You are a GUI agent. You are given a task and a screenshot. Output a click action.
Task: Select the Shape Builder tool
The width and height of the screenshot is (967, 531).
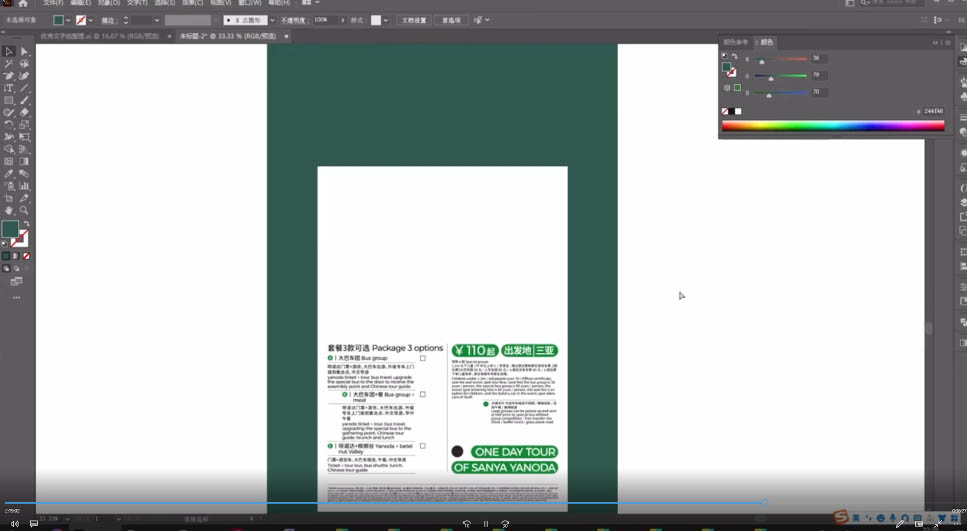(x=9, y=149)
